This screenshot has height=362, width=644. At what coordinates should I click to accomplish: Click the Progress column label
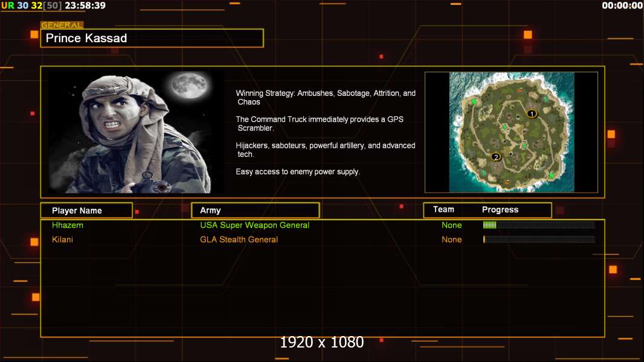(x=500, y=209)
